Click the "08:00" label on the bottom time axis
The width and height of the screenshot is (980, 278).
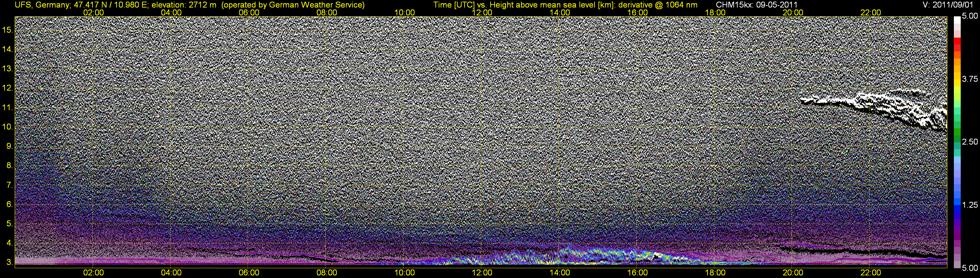327,273
